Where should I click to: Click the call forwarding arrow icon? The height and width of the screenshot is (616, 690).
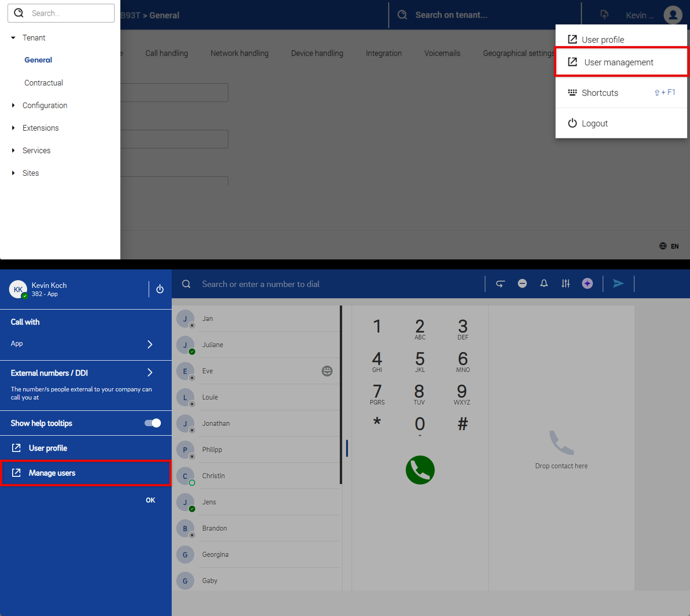(x=500, y=283)
